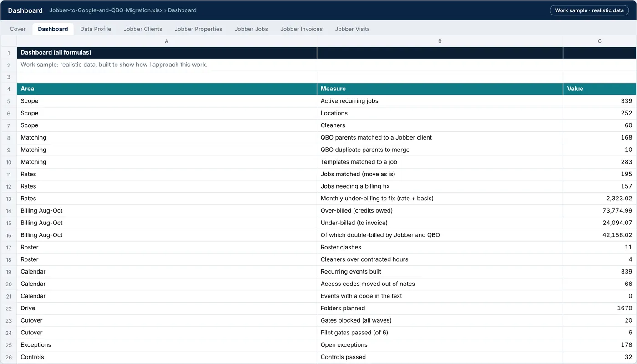The height and width of the screenshot is (364, 637).
Task: Open the Jobber Jobs tab
Action: [x=251, y=29]
